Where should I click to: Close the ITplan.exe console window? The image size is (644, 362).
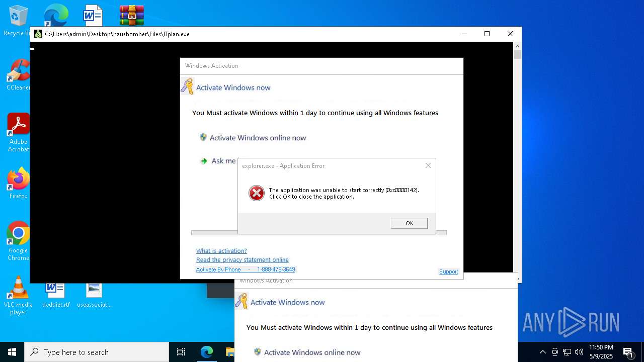click(510, 34)
